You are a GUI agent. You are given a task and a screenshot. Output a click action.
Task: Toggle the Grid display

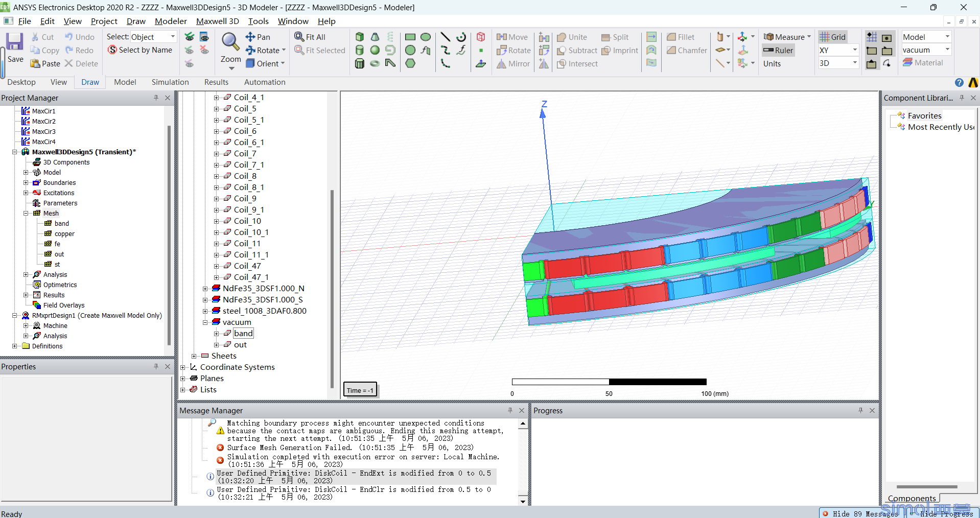[833, 37]
